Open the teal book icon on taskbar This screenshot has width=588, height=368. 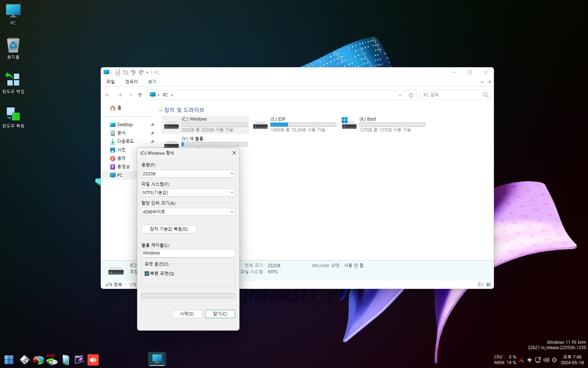pyautogui.click(x=65, y=360)
